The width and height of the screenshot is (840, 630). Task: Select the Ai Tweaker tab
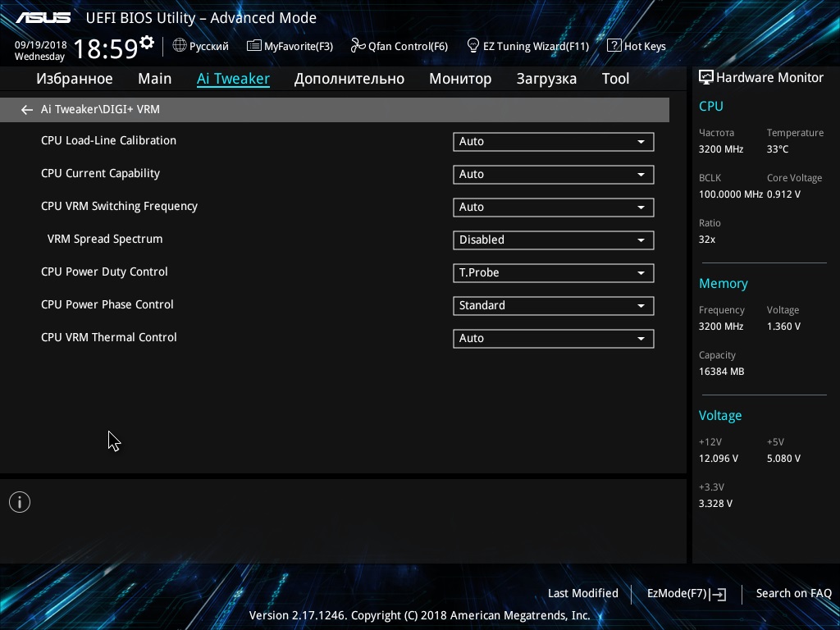(233, 79)
